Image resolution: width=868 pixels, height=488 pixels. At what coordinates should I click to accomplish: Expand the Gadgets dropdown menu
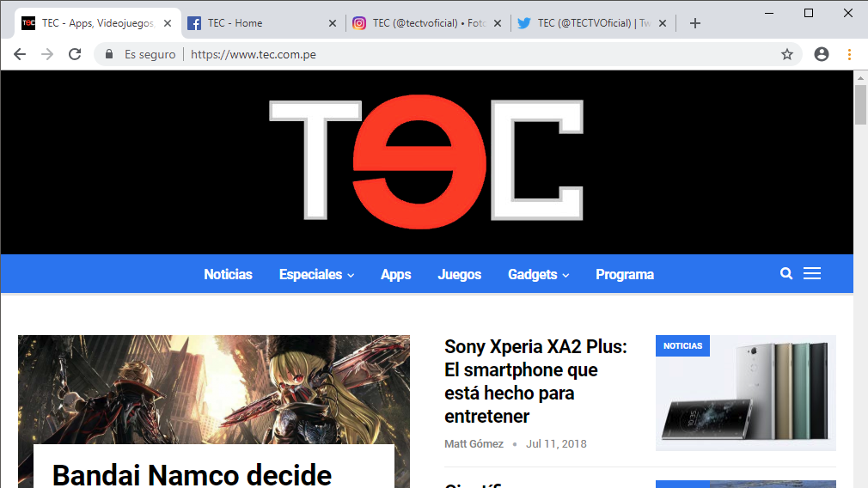(538, 275)
